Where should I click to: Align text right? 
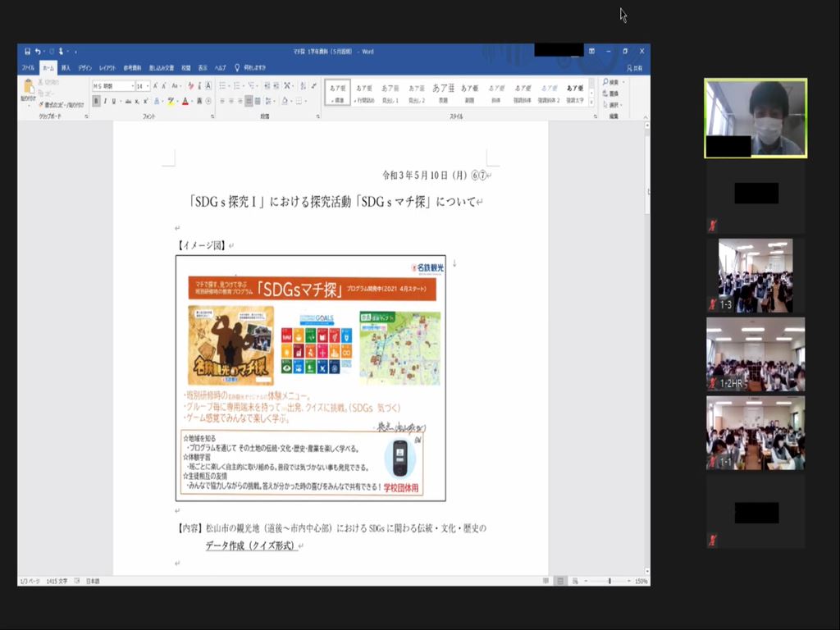click(240, 101)
